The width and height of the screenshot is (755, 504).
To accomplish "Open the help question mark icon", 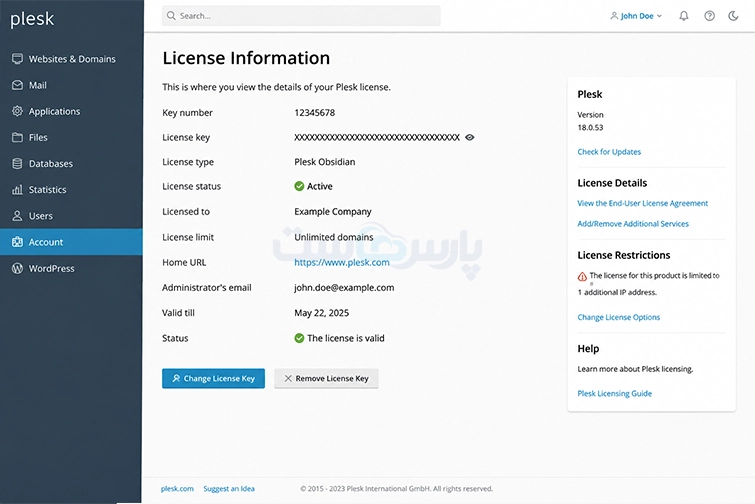I will 709,16.
